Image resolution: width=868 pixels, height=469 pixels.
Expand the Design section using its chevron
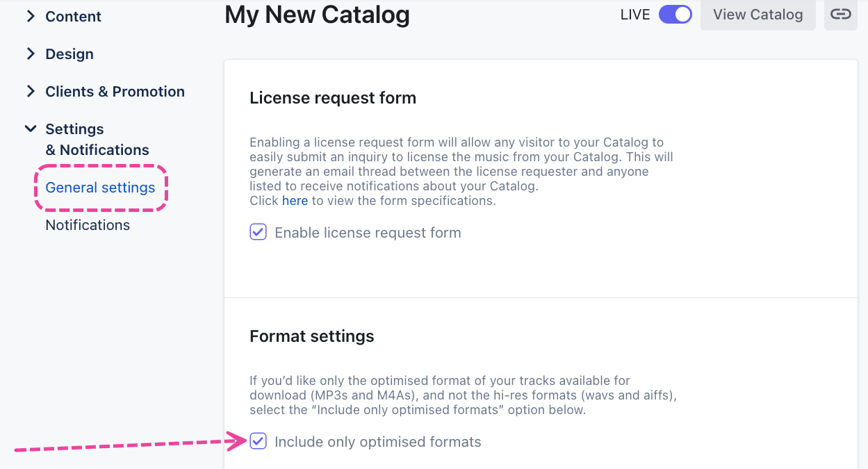click(31, 54)
